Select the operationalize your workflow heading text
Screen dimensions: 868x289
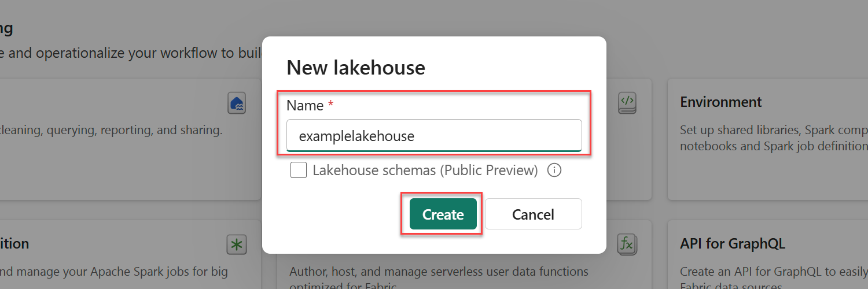pos(131,54)
